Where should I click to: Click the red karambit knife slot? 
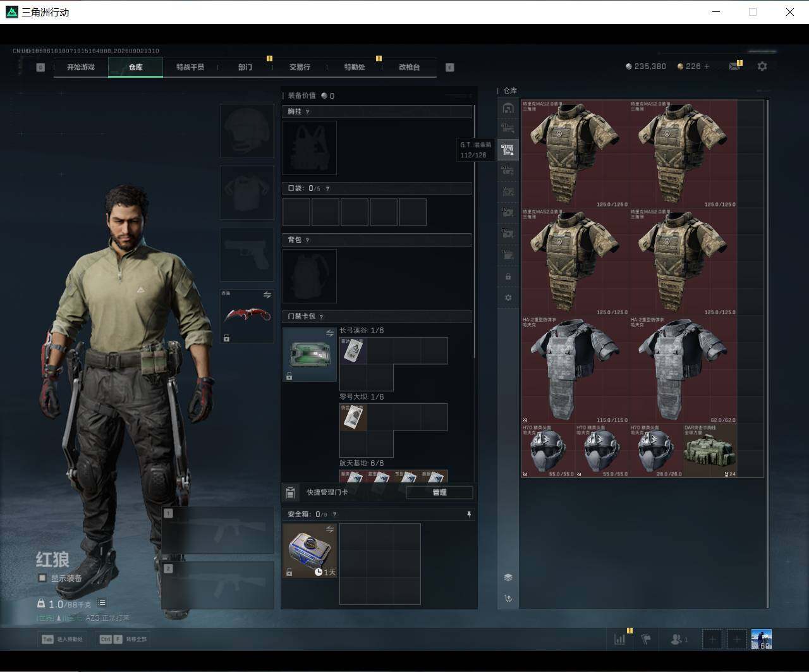[x=247, y=317]
